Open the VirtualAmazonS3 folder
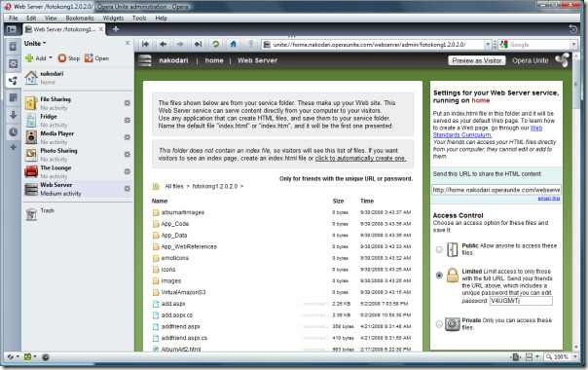 (x=183, y=292)
